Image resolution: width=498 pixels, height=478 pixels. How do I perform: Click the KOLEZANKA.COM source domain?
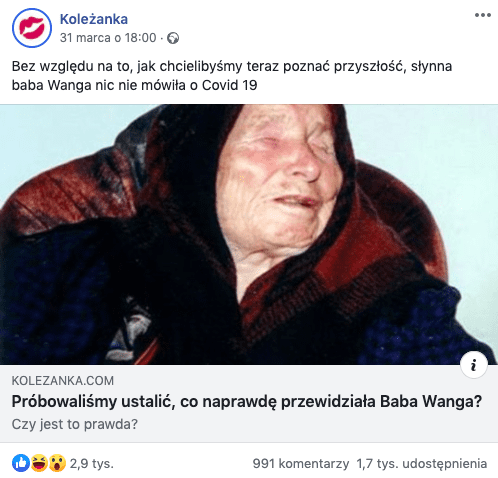(63, 381)
